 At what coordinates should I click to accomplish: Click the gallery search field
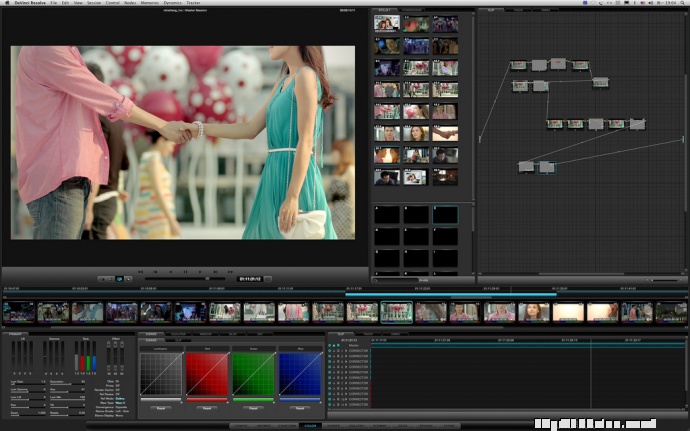[x=396, y=280]
